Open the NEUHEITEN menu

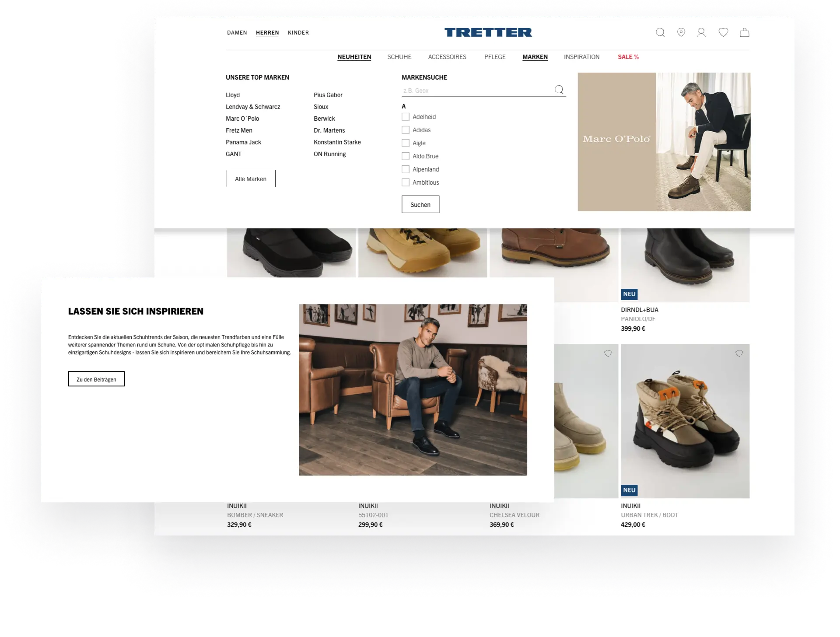354,57
